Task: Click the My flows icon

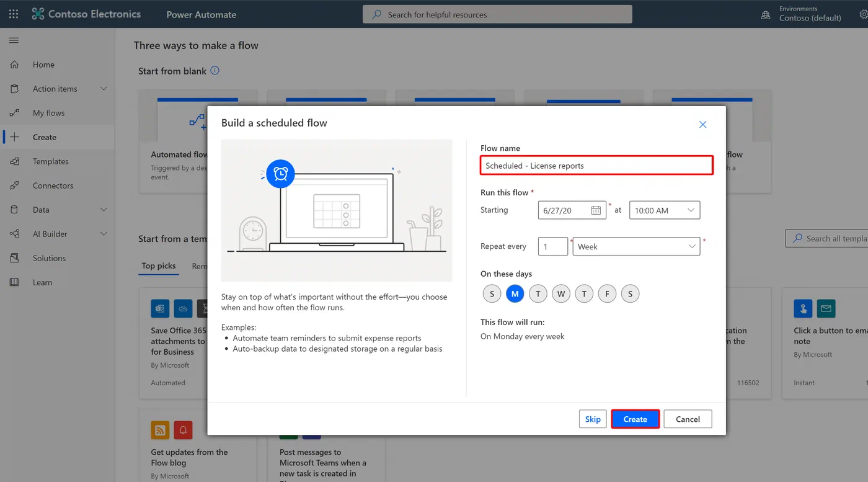Action: click(x=14, y=113)
